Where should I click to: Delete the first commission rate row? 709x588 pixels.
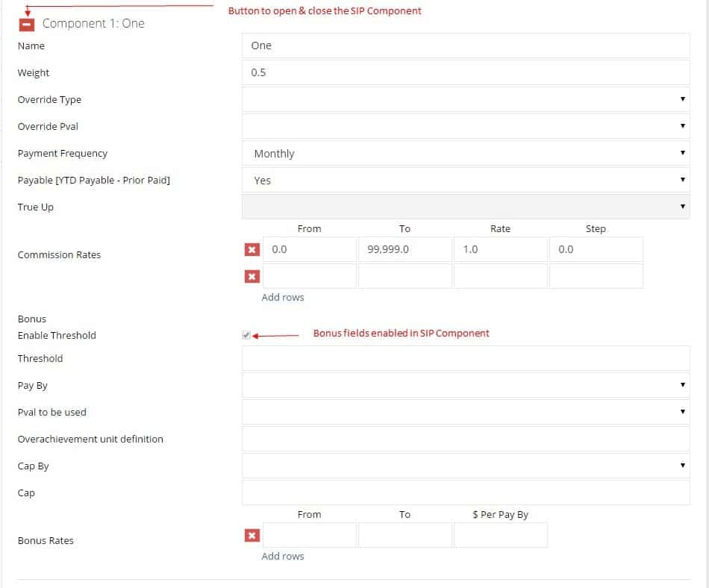252,249
